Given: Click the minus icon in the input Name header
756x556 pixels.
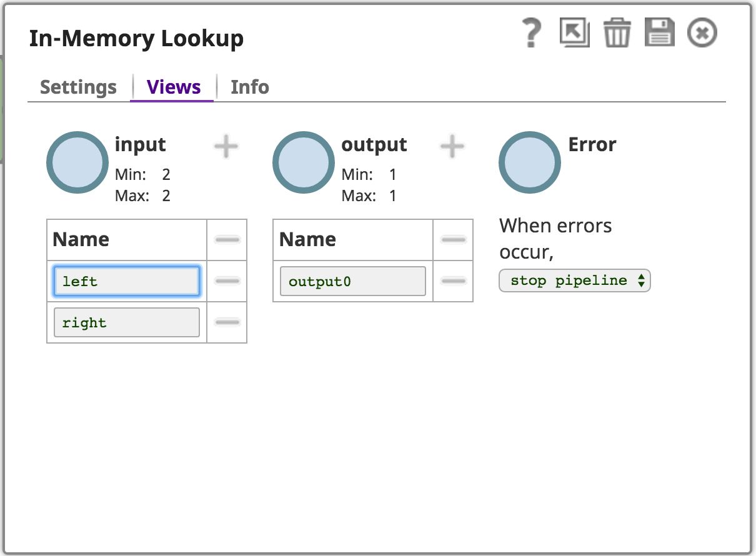Looking at the screenshot, I should [x=227, y=240].
